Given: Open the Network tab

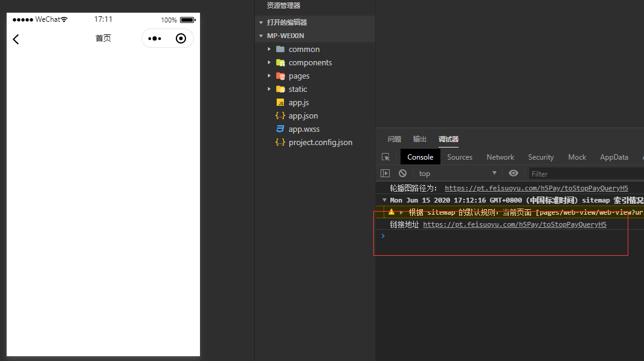Looking at the screenshot, I should [x=500, y=157].
